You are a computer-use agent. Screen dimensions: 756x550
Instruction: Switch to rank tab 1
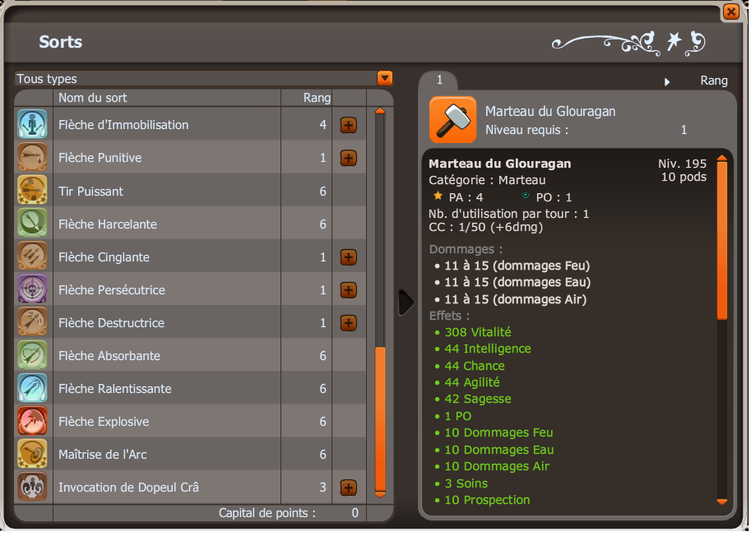[x=439, y=80]
